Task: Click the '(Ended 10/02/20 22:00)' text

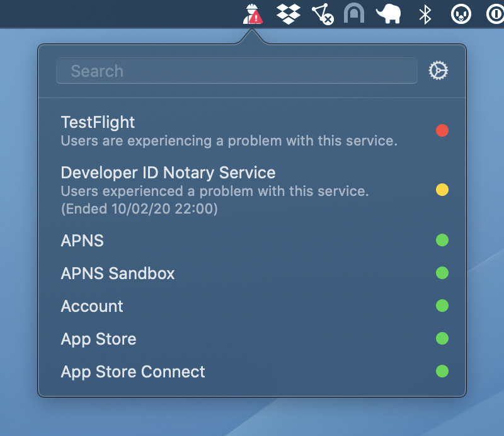Action: tap(139, 209)
